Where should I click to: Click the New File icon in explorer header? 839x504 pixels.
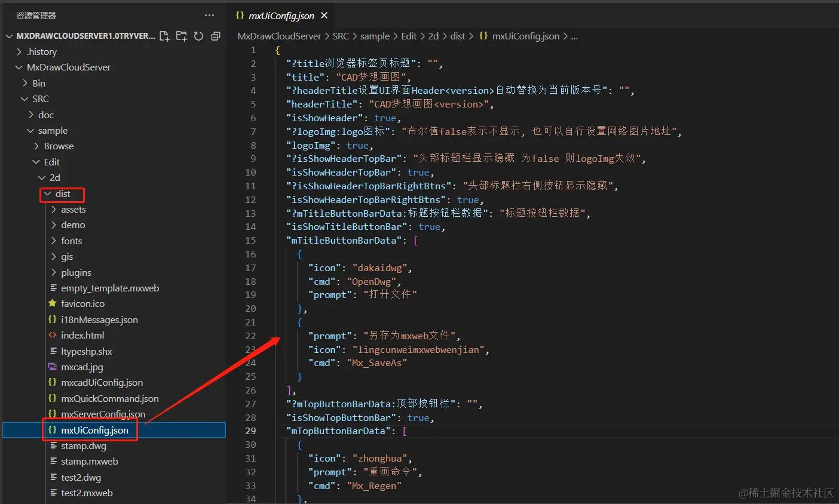pyautogui.click(x=164, y=36)
